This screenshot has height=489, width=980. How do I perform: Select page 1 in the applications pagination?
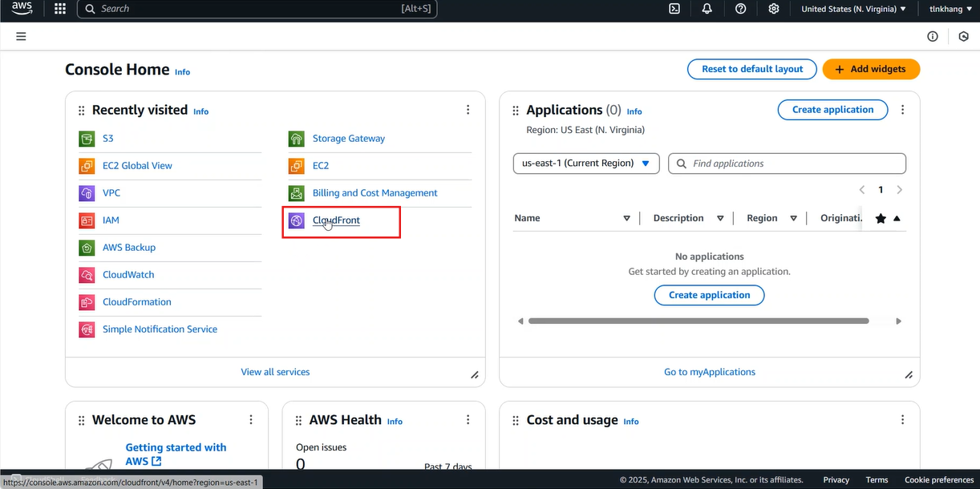(x=881, y=190)
